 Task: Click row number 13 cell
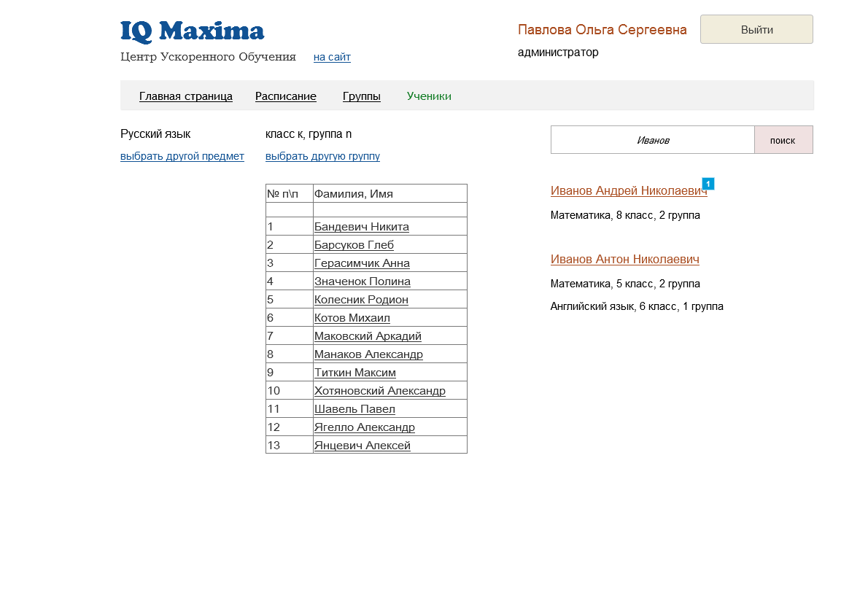click(x=290, y=446)
